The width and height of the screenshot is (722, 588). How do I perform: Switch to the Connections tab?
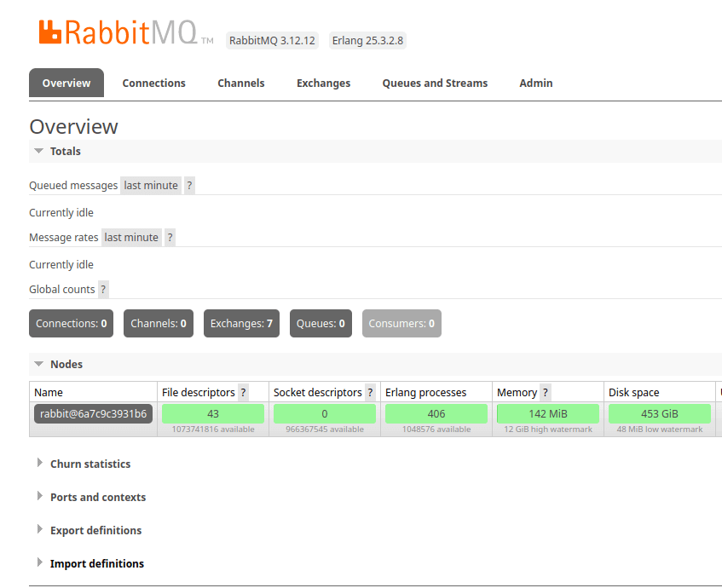153,84
